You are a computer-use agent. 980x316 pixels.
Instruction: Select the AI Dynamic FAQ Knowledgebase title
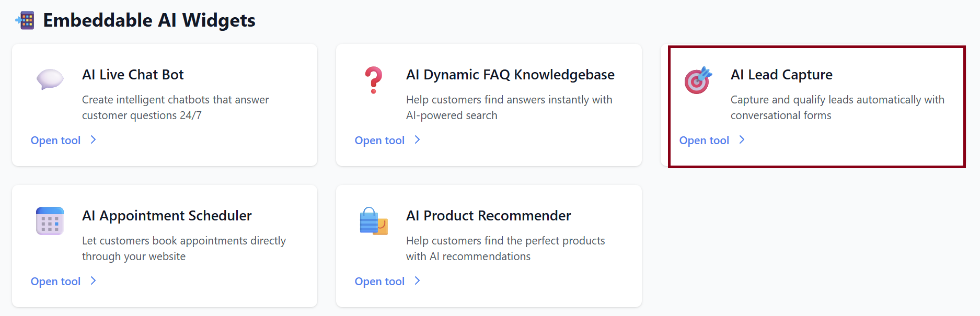coord(510,75)
